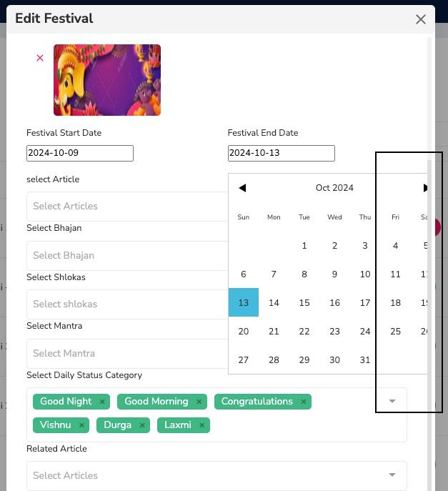The image size is (448, 491).
Task: Pick October 16 in the calendar
Action: coord(334,302)
